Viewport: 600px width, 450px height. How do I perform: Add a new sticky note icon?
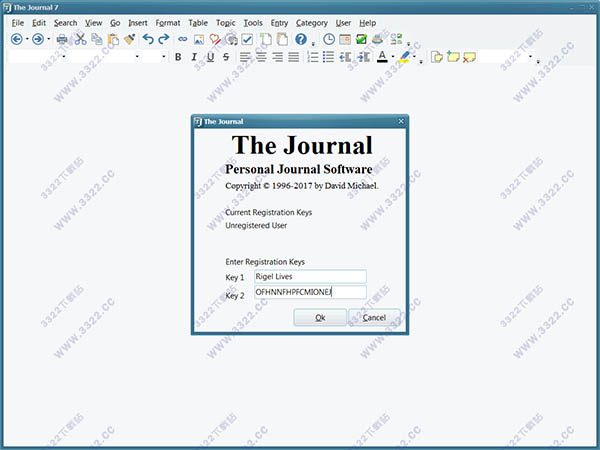453,57
